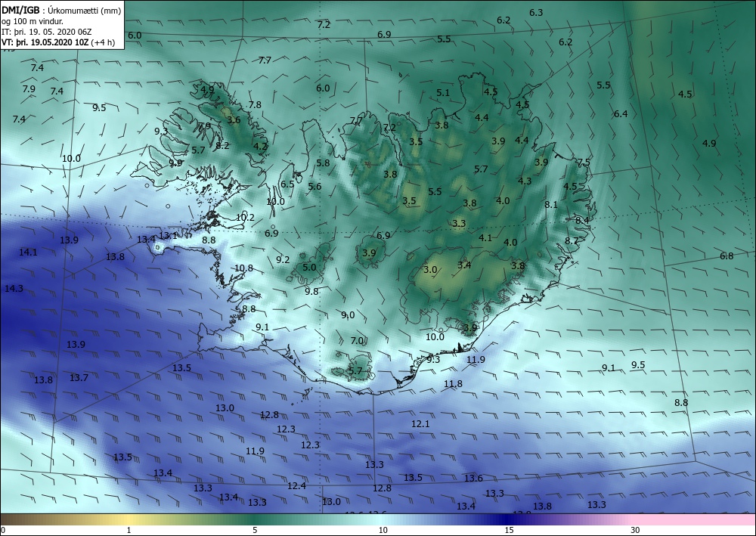Click the 4.3 value on the map
The image size is (756, 536).
click(525, 181)
